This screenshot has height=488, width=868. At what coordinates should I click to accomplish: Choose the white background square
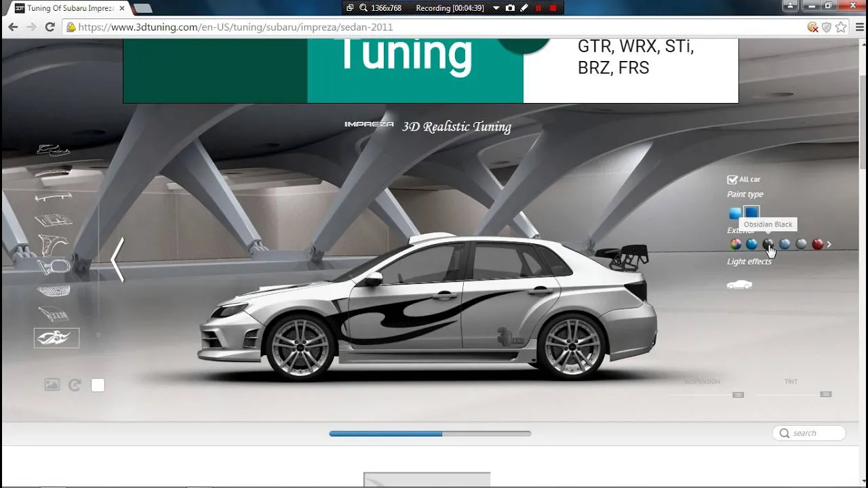click(x=98, y=385)
